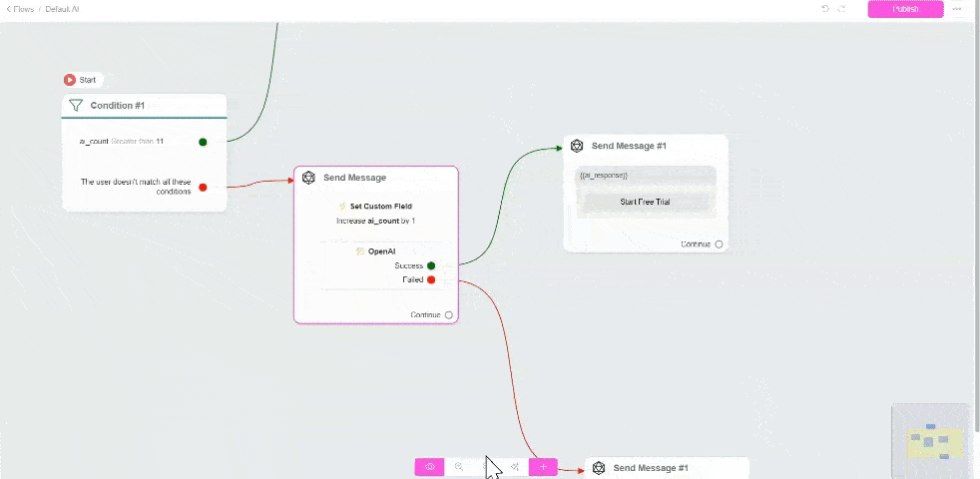Click the Continue connector of the selected Send Message node

[x=448, y=315]
